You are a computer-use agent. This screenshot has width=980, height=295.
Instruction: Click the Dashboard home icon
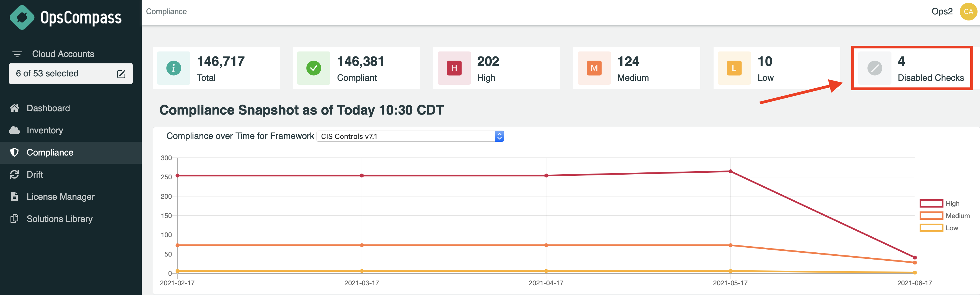pos(14,108)
